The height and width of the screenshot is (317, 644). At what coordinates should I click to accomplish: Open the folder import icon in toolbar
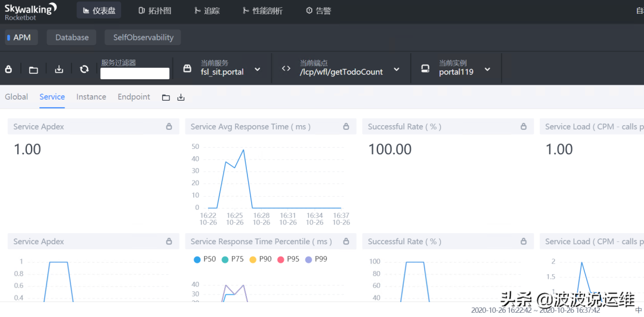34,69
